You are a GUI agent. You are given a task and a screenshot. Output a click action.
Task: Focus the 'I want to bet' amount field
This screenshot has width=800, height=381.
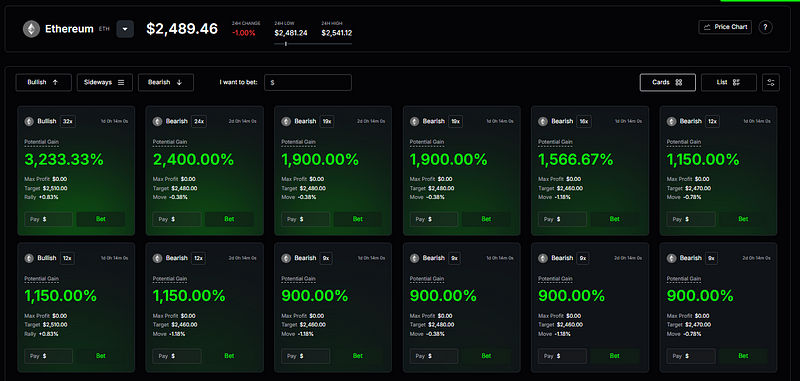[308, 82]
